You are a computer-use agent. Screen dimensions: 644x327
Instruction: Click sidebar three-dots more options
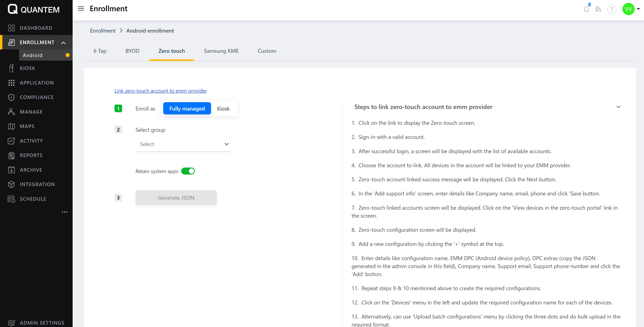[64, 212]
